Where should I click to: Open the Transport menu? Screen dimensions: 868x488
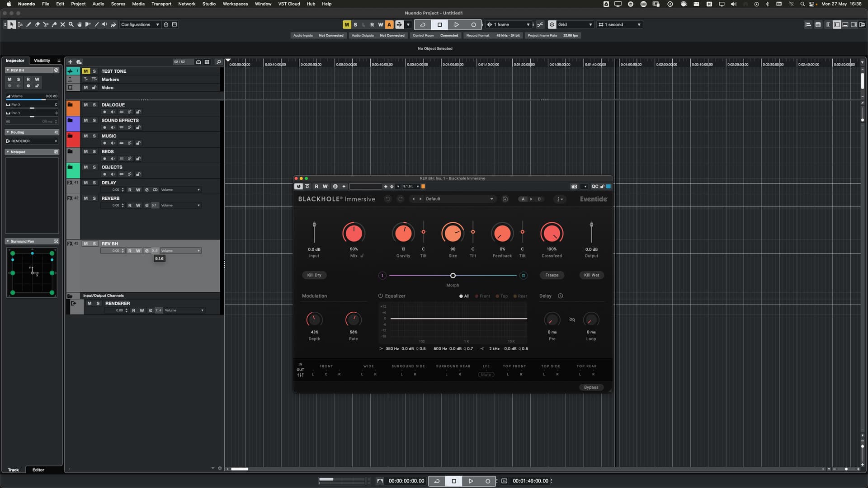tap(161, 4)
